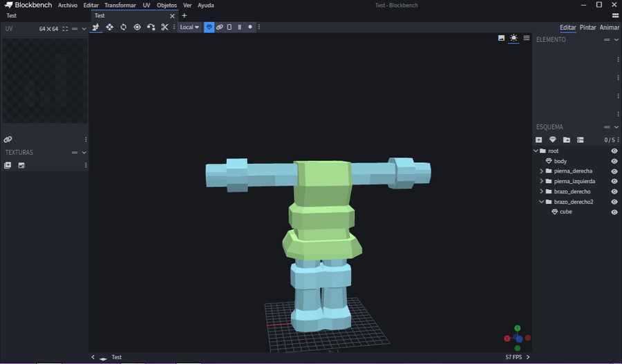
Task: Click the navigation gizmo Y axis
Action: pyautogui.click(x=517, y=328)
